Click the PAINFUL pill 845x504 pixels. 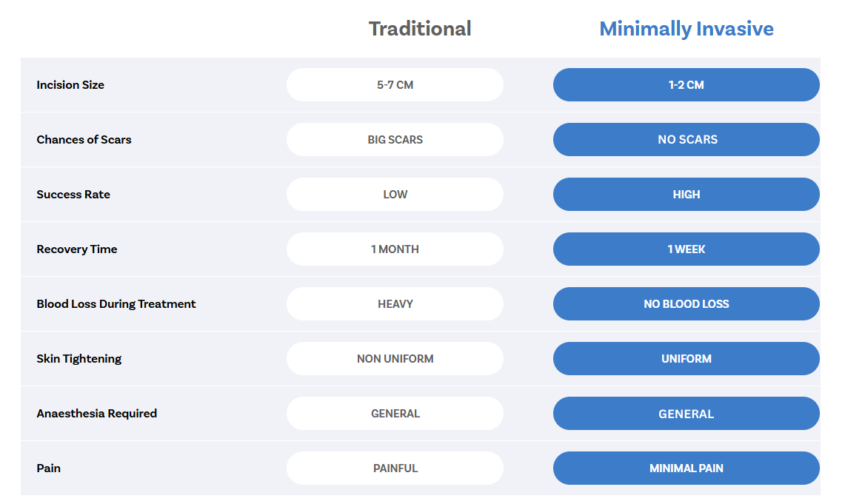tap(395, 468)
